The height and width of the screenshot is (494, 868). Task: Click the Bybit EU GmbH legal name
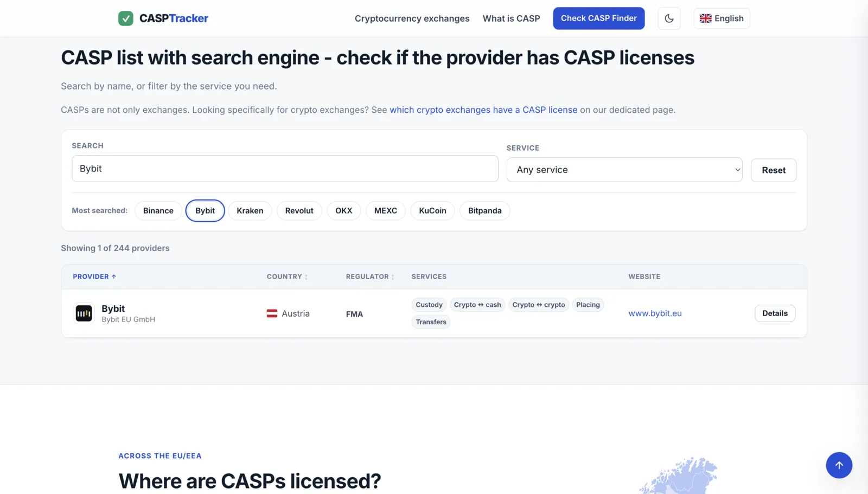[x=128, y=319]
